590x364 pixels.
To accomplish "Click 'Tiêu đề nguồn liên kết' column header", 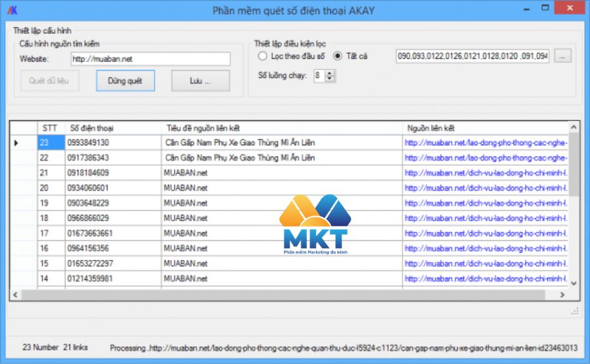I will [282, 128].
